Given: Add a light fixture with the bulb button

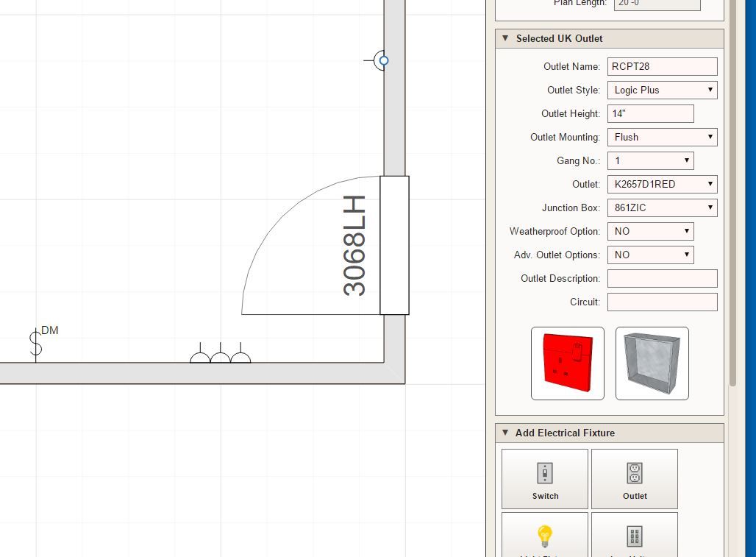Looking at the screenshot, I should click(545, 535).
